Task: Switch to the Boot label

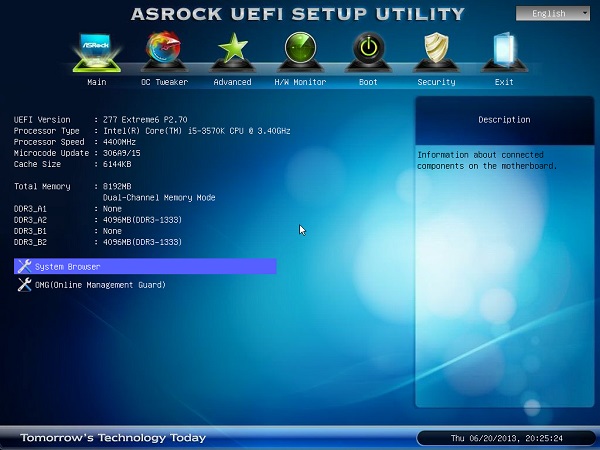Action: click(368, 82)
